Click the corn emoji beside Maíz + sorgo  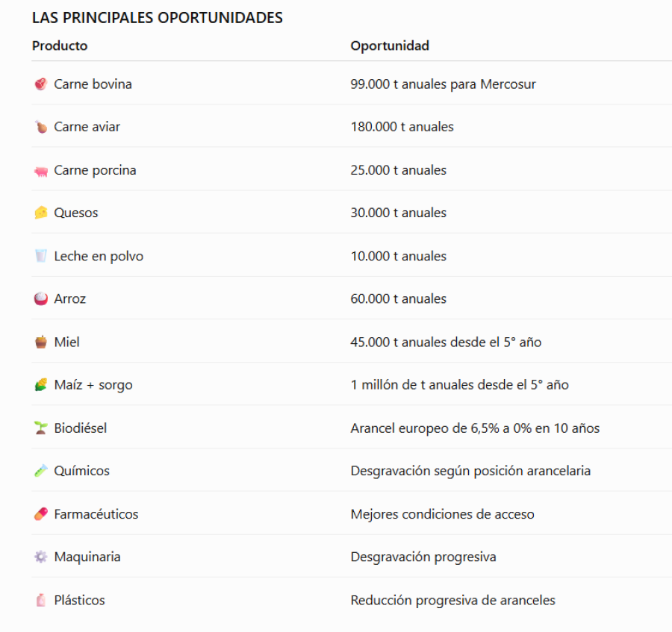(x=41, y=384)
